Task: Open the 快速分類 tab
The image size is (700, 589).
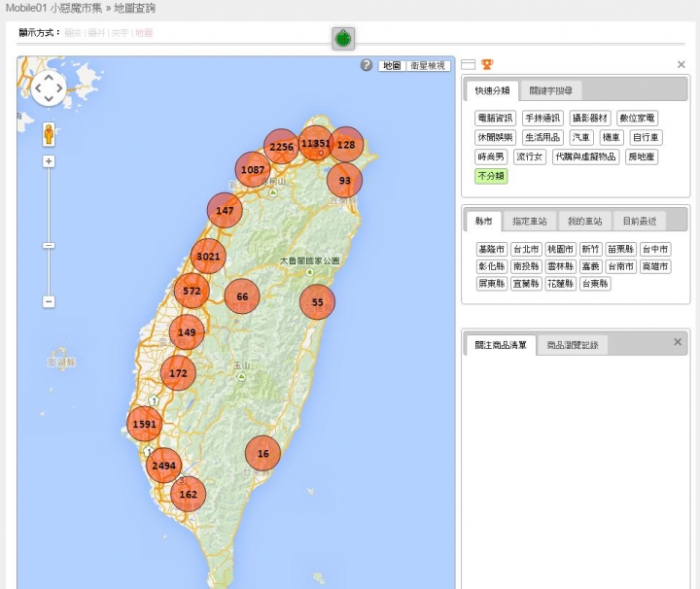Action: (492, 90)
